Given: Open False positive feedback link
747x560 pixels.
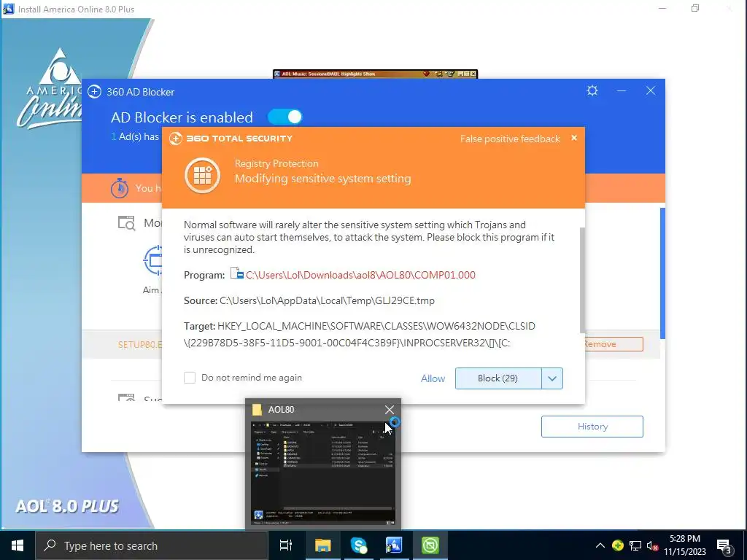Looking at the screenshot, I should (510, 139).
